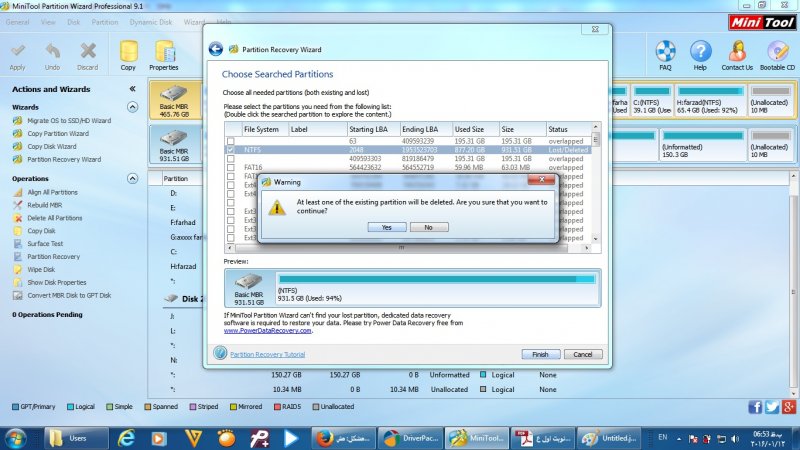Image resolution: width=800 pixels, height=450 pixels.
Task: Click the Copy toolbar icon
Action: pos(128,55)
